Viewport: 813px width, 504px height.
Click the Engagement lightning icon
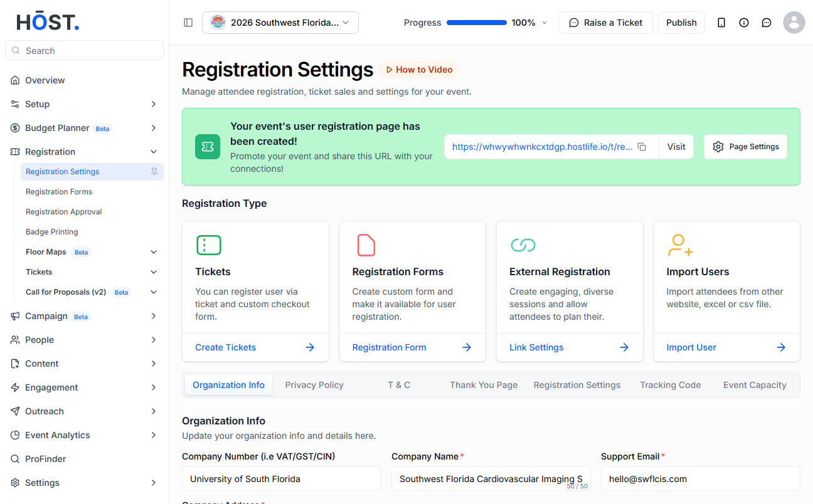15,387
